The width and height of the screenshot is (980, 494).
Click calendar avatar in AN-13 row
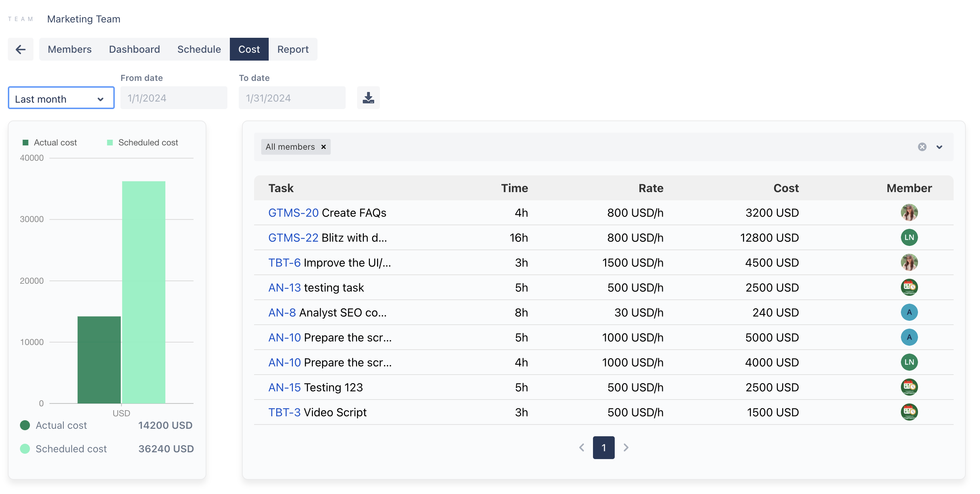[909, 287]
